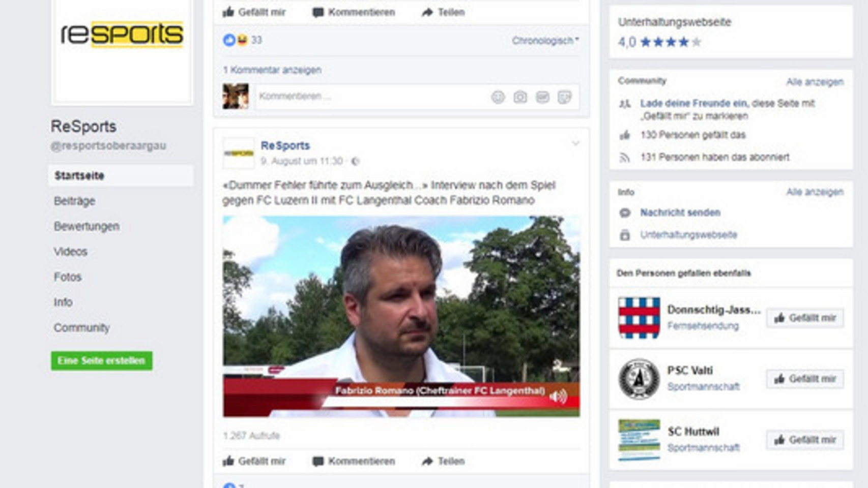The height and width of the screenshot is (488, 868).
Task: Like the upper post with Gefällt mir
Action: pyautogui.click(x=254, y=12)
